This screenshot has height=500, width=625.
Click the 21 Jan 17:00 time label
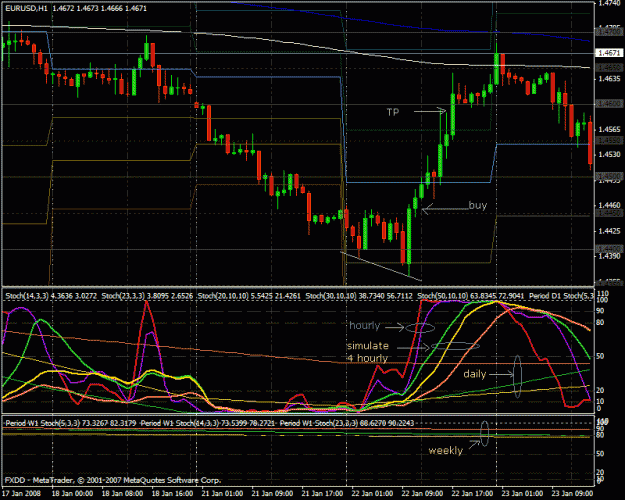point(322,493)
